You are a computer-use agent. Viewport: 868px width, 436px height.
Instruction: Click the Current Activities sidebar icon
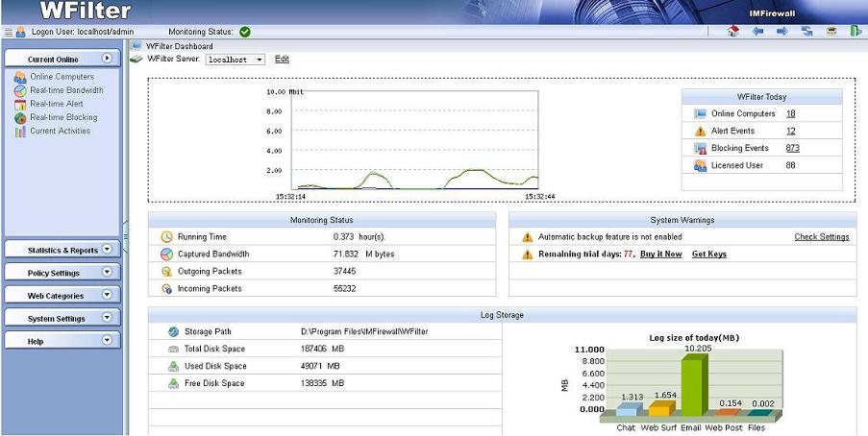point(20,132)
